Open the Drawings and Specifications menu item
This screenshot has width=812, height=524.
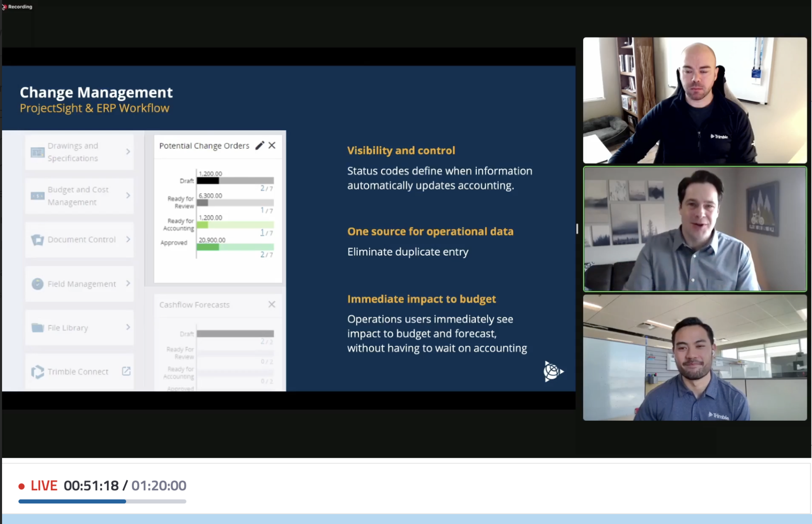coord(79,152)
